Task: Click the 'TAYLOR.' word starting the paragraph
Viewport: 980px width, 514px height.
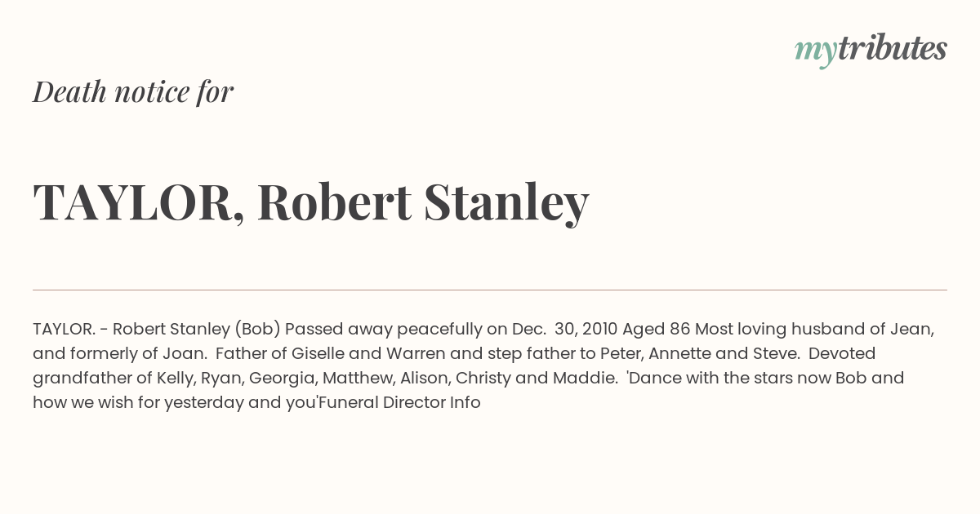Action: pos(64,329)
